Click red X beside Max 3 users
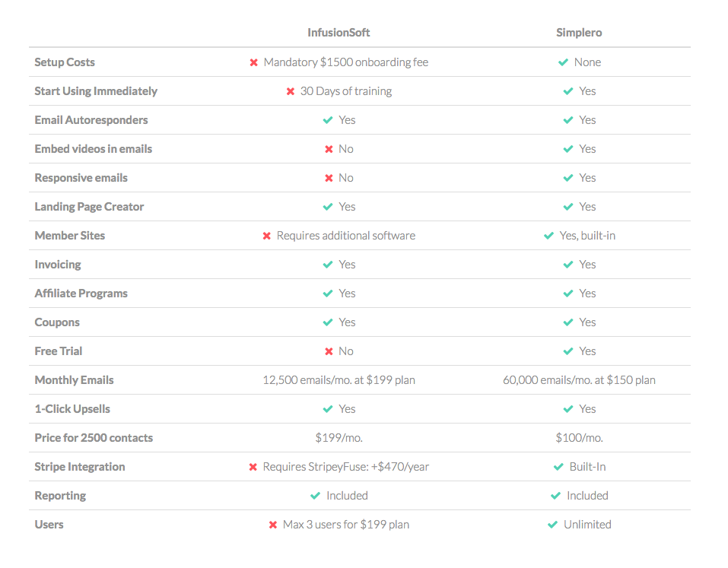 click(273, 525)
